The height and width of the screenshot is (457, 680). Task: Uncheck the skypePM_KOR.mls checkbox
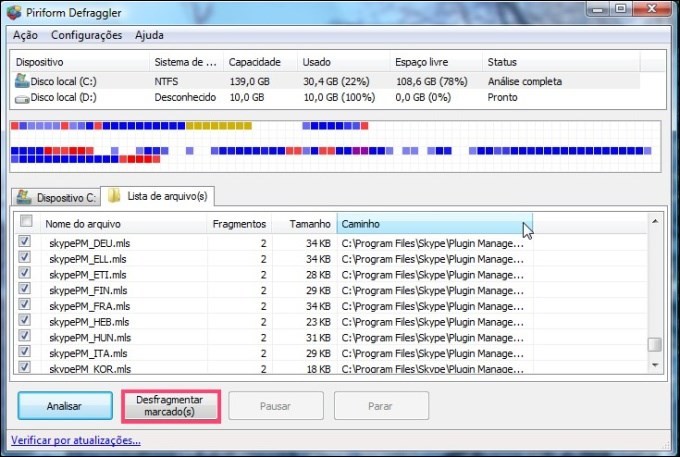[24, 367]
